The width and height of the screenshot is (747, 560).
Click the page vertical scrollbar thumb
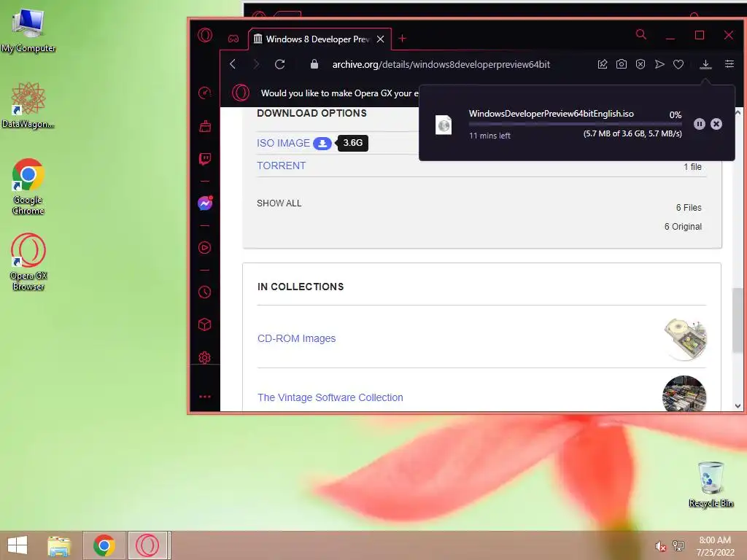738,320
